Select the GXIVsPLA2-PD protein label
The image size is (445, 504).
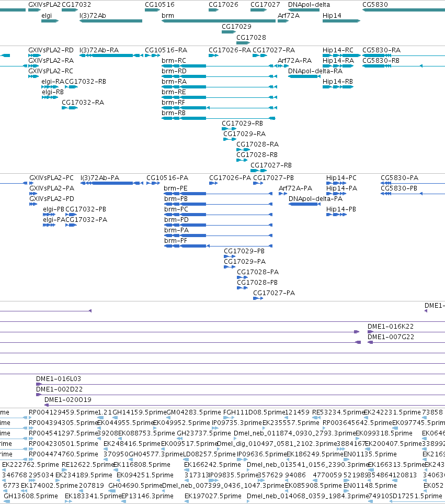pos(52,199)
